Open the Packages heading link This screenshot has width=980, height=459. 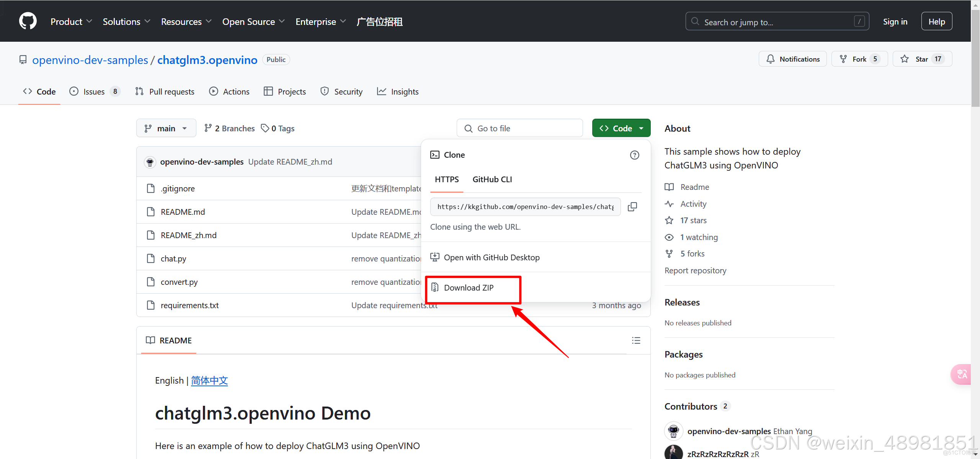tap(683, 354)
